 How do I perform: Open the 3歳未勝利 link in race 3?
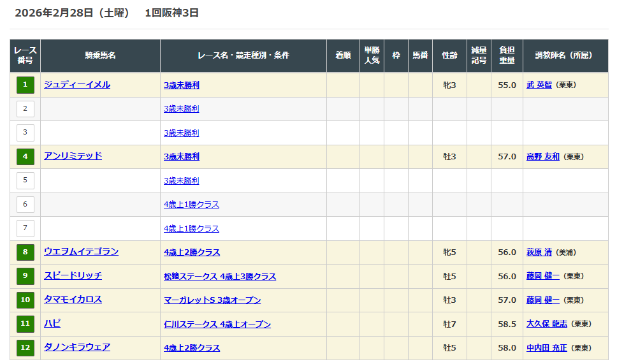pyautogui.click(x=182, y=133)
